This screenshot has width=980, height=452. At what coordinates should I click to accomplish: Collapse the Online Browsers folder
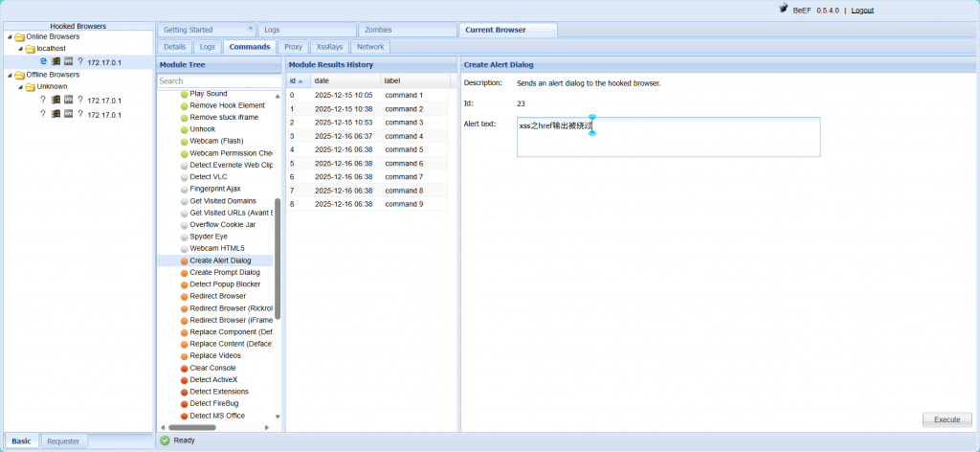tap(9, 36)
